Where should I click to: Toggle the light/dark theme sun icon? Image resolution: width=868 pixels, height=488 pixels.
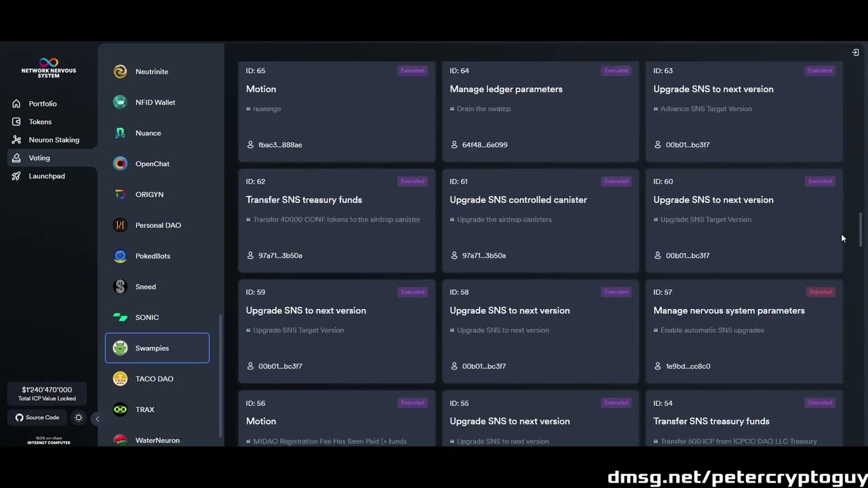click(79, 418)
